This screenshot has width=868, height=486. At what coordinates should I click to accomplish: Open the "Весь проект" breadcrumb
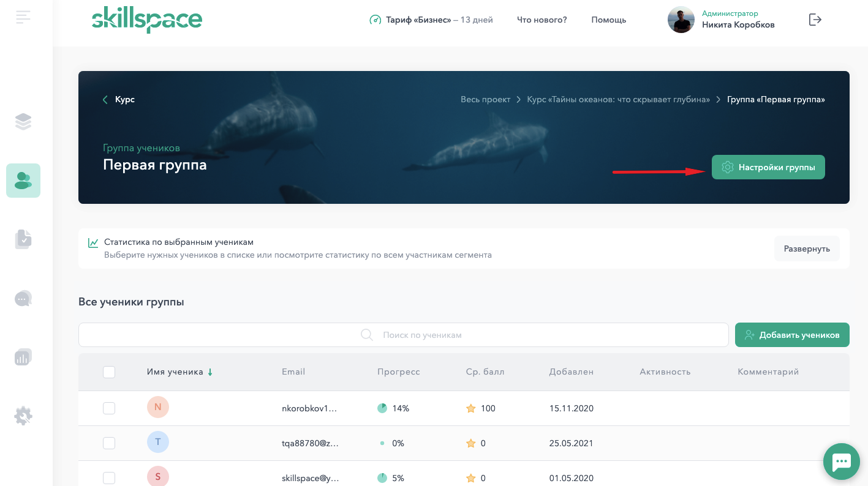tap(485, 99)
